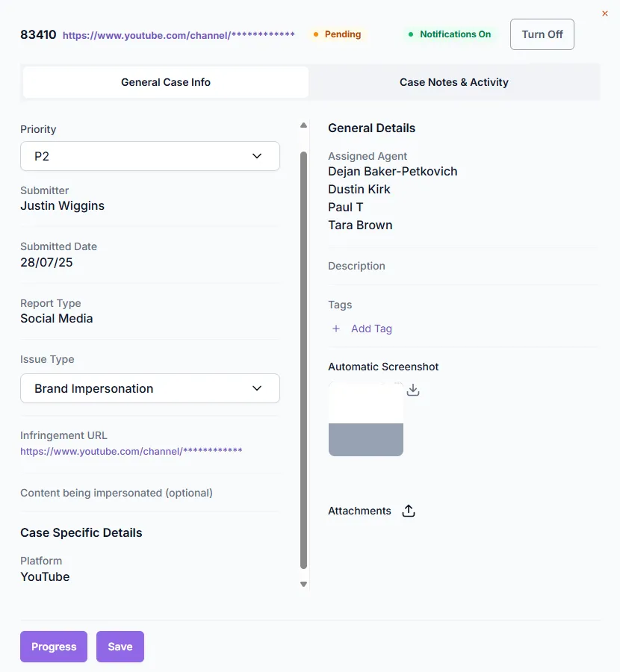
Task: Open the automatic screenshot thumbnail
Action: click(366, 419)
